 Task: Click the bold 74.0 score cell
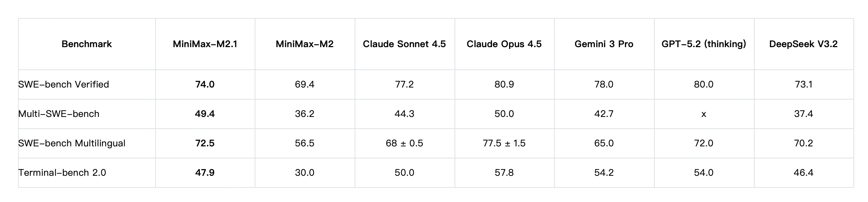click(205, 84)
